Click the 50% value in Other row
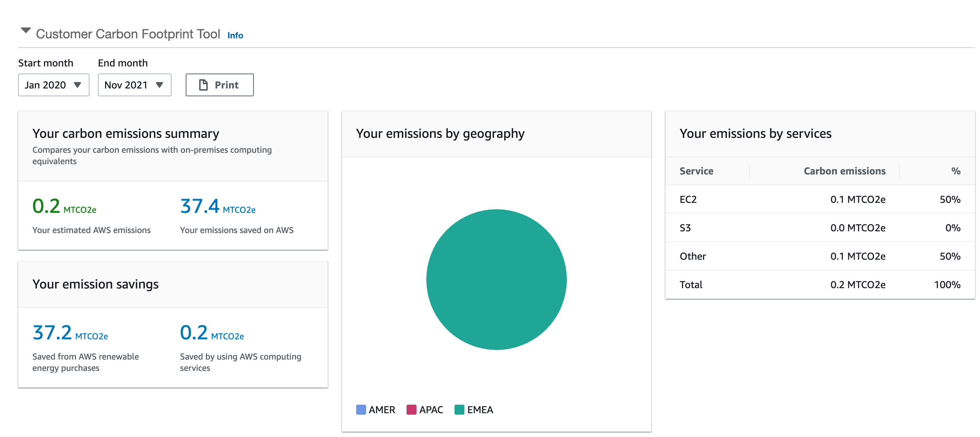Screen dimensions: 980x437 pos(950,256)
